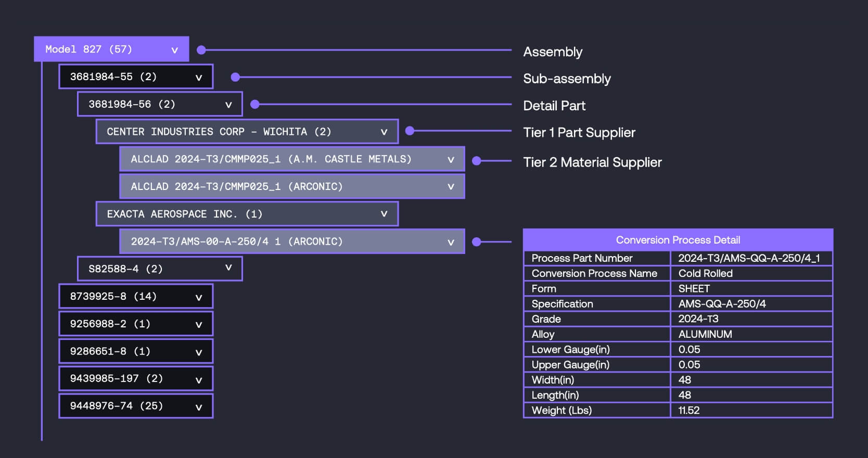Expand ALCLAD 2024-T3/CMMP025_1 (ARCONIC) chevron
The width and height of the screenshot is (868, 458).
coord(451,187)
